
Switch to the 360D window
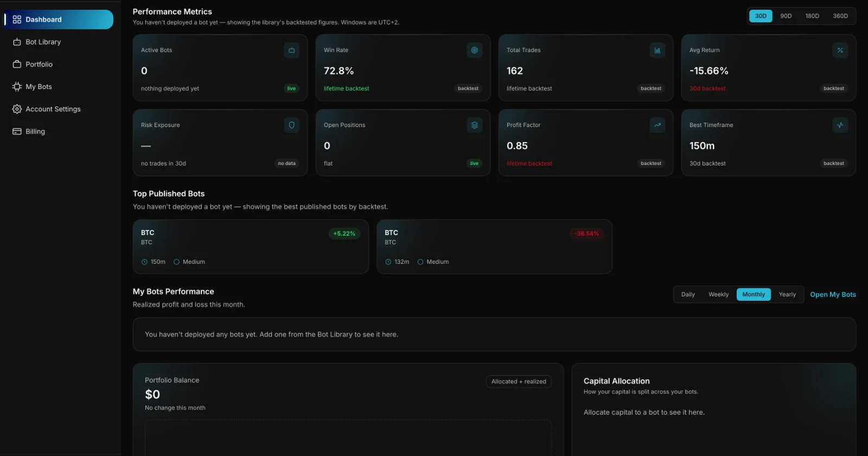click(x=840, y=16)
